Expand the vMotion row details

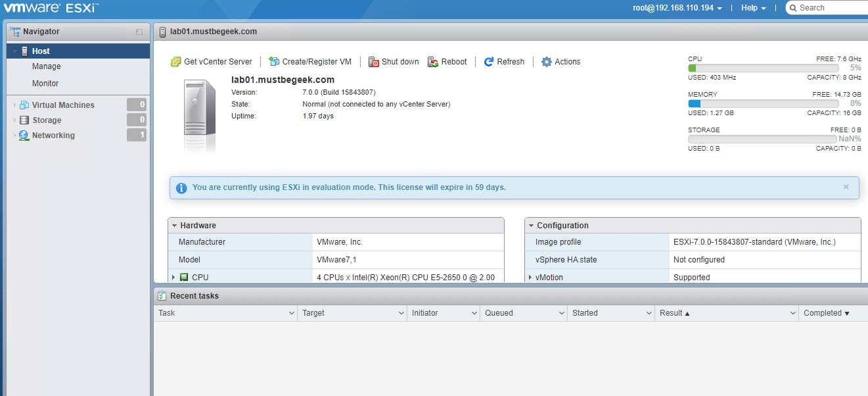tap(531, 277)
